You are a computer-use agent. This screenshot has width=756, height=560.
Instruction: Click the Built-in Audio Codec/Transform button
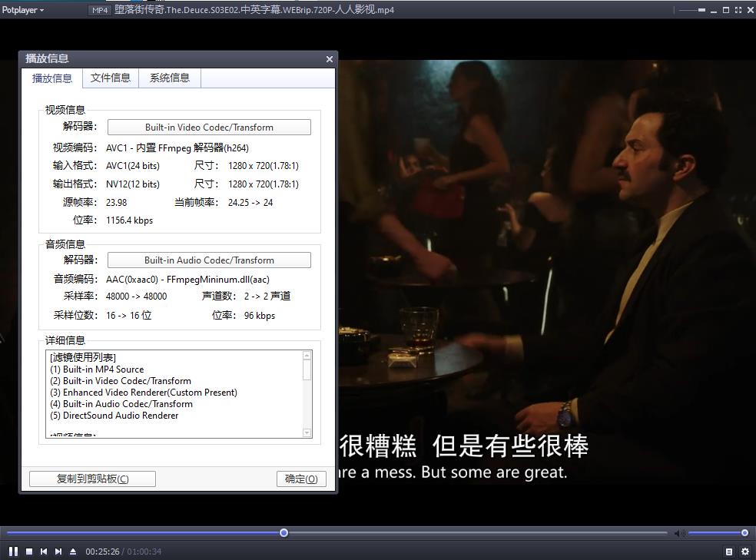click(209, 260)
